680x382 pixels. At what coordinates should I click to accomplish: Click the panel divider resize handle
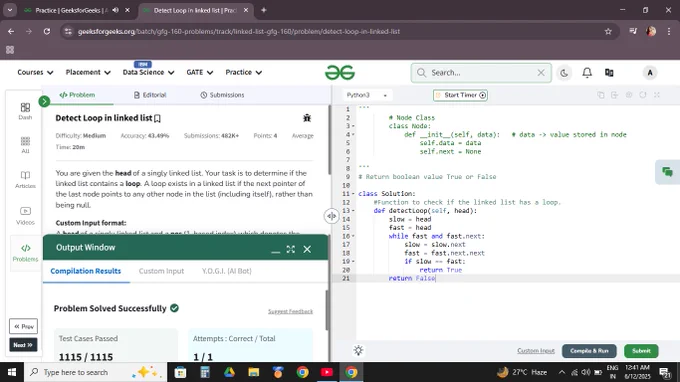point(331,216)
